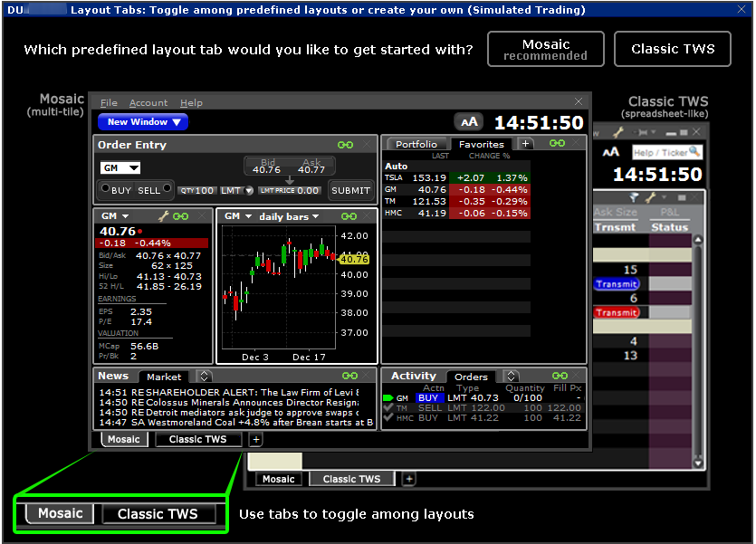Click the Help / Ticker search field
The height and width of the screenshot is (544, 756).
[x=667, y=152]
